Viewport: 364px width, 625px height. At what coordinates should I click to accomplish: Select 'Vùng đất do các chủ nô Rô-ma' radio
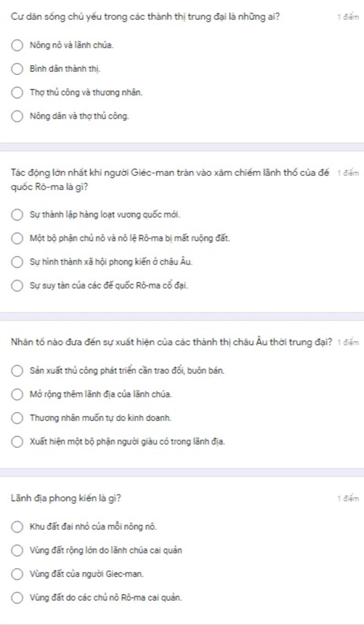[17, 598]
